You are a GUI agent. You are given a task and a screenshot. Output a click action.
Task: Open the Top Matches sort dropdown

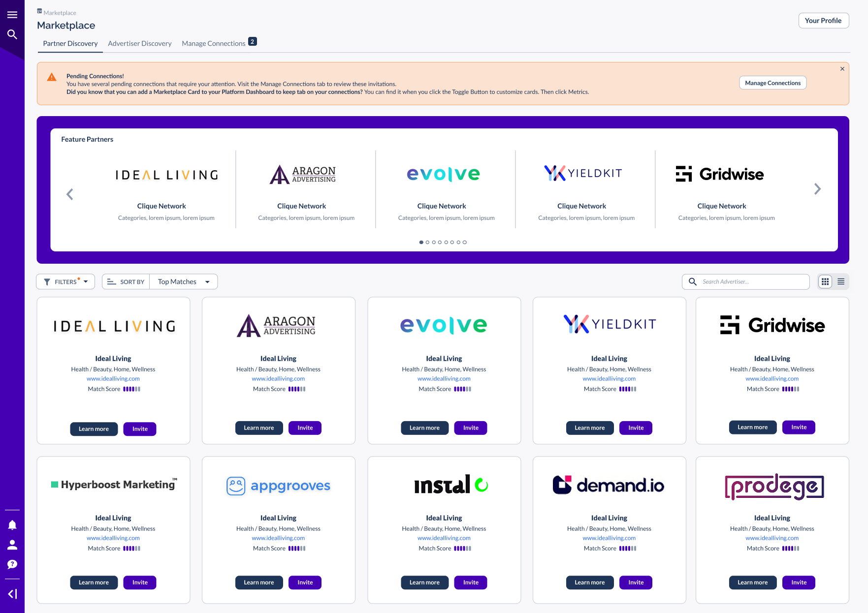[x=184, y=281]
